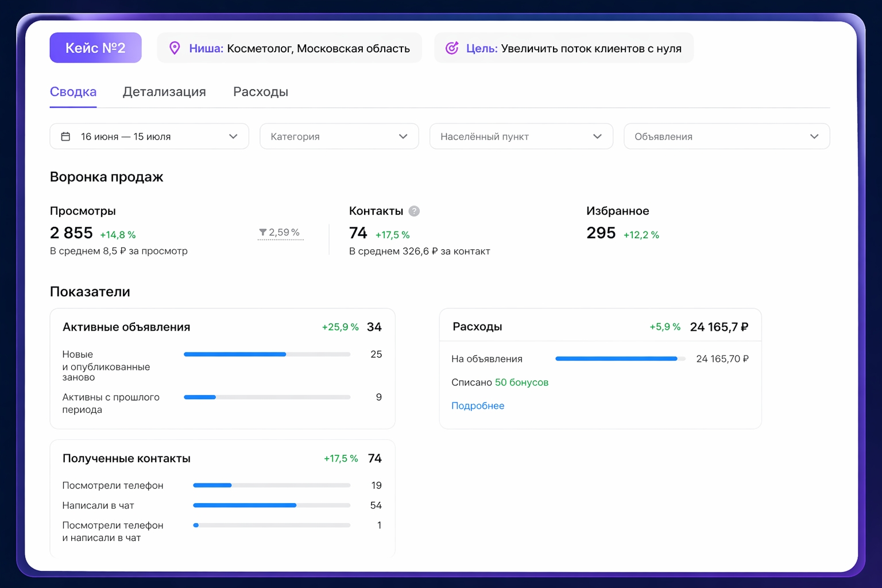Screen dimensions: 882x588
Task: Click the 295 Избранное value
Action: click(x=601, y=233)
